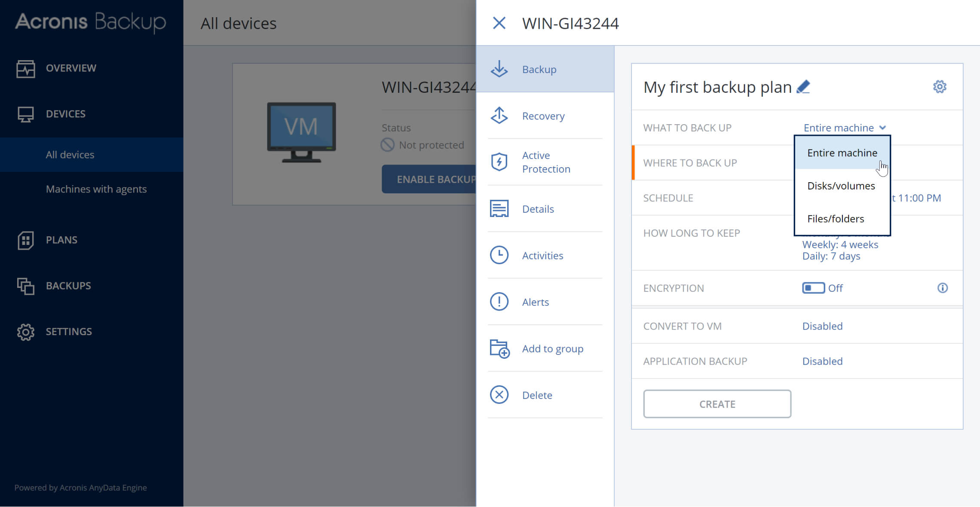Open Convert to VM Disabled link

tap(822, 326)
